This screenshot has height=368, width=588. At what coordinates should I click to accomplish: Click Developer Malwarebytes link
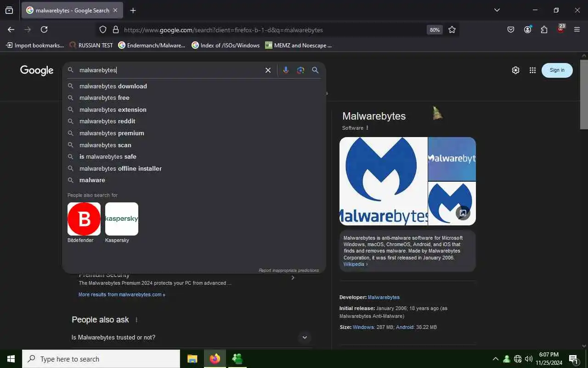pyautogui.click(x=384, y=298)
